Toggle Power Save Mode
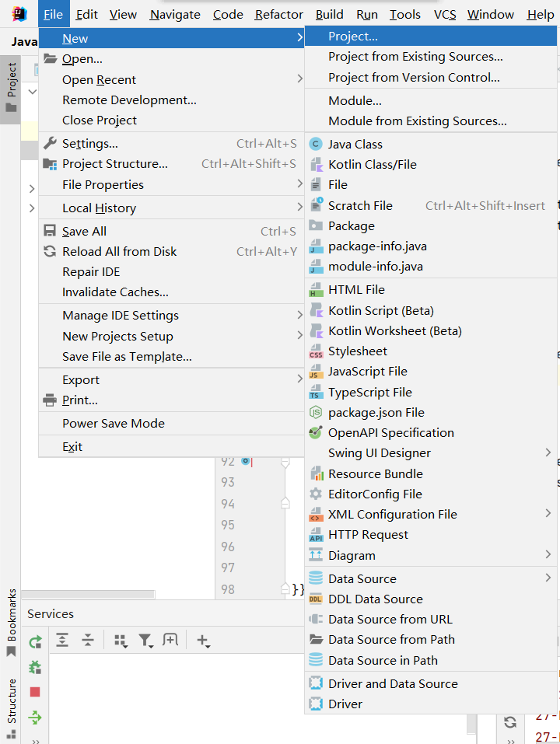 tap(171, 423)
